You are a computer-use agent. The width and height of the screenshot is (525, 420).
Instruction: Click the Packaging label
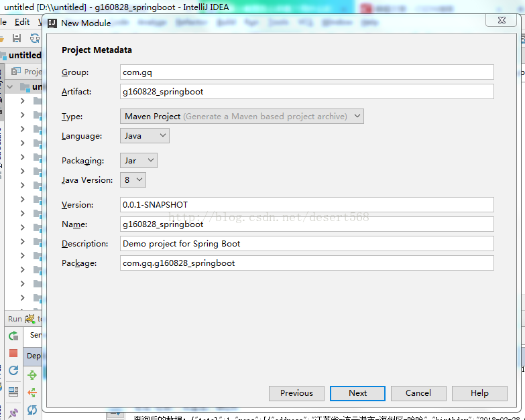point(82,161)
